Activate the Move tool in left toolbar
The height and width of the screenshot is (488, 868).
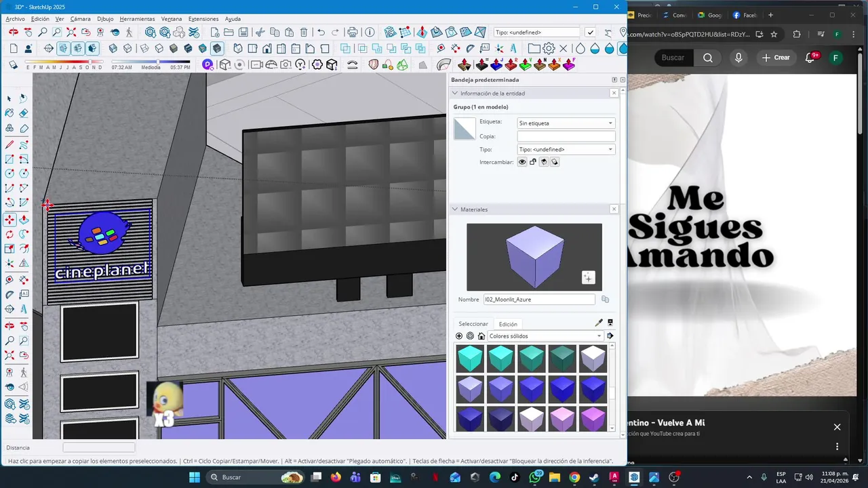coord(9,220)
